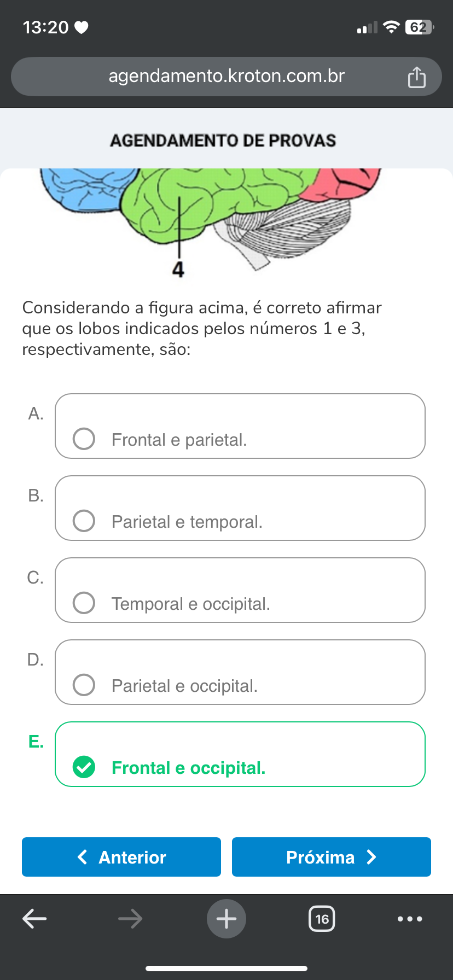Return to previous question with Anterior

tap(121, 857)
